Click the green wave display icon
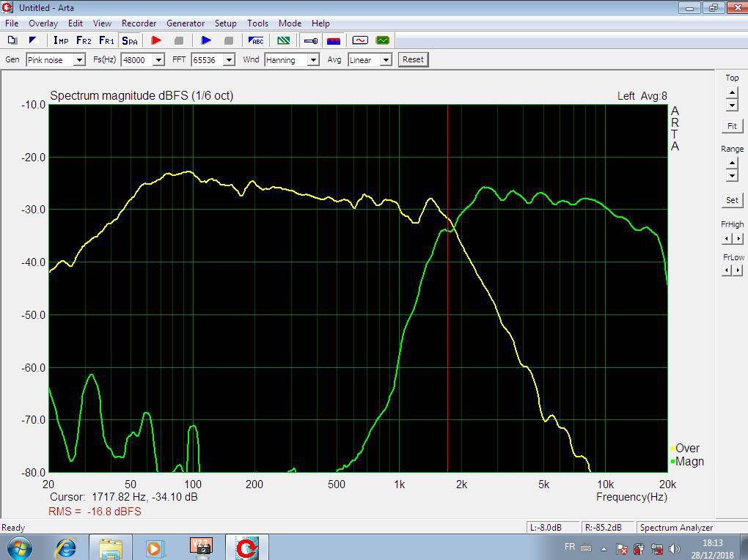Image resolution: width=748 pixels, height=560 pixels. [x=383, y=40]
